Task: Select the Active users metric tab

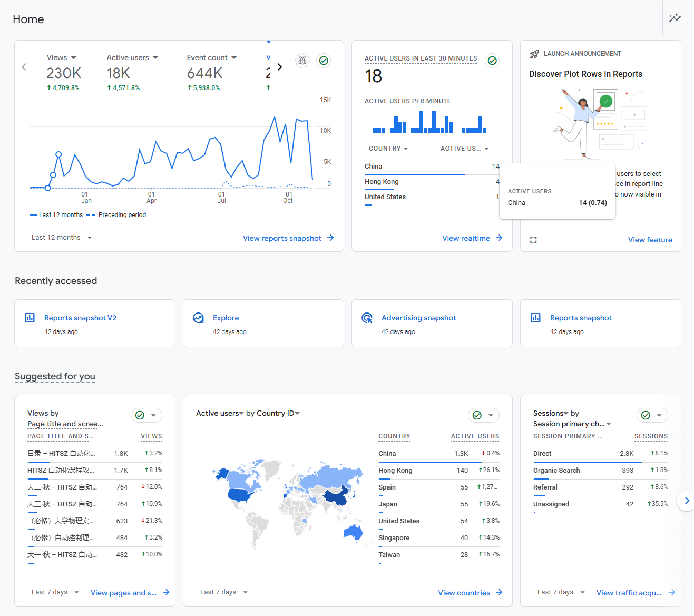Action: (x=132, y=57)
